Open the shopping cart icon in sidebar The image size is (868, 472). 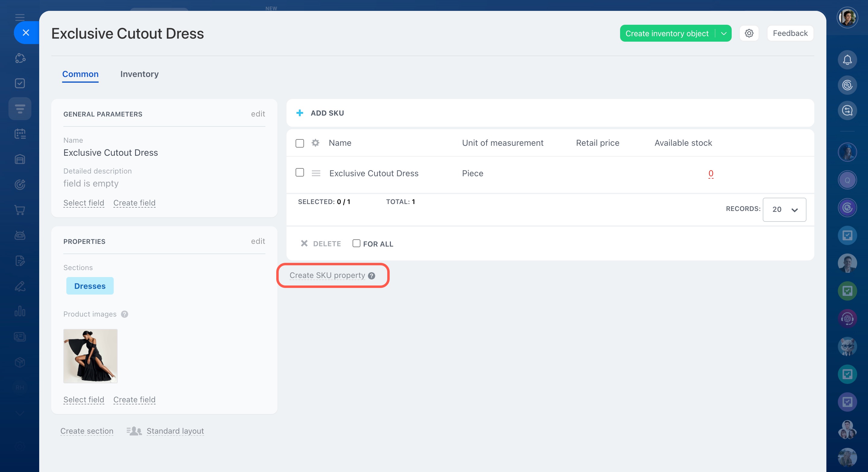pos(20,210)
